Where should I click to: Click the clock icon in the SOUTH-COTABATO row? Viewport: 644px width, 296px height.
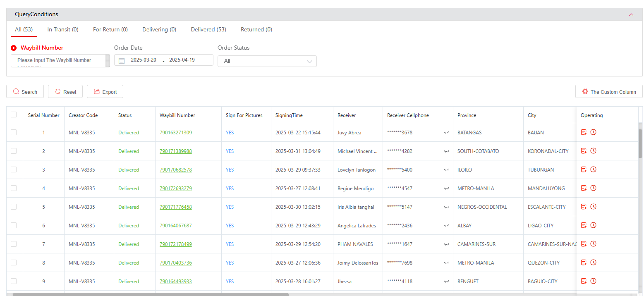593,151
